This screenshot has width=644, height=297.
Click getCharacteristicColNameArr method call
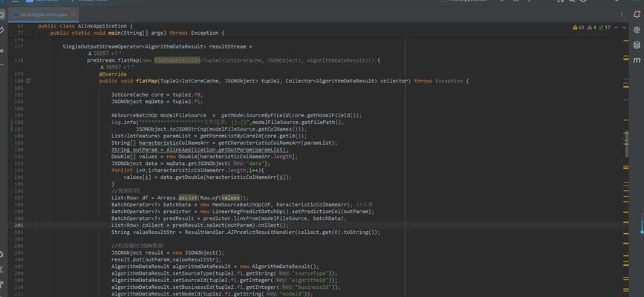(x=259, y=143)
